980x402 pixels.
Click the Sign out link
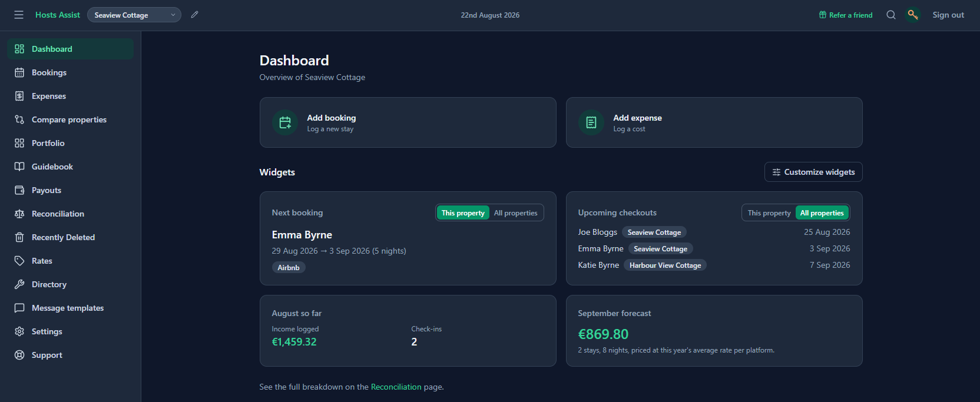tap(948, 15)
